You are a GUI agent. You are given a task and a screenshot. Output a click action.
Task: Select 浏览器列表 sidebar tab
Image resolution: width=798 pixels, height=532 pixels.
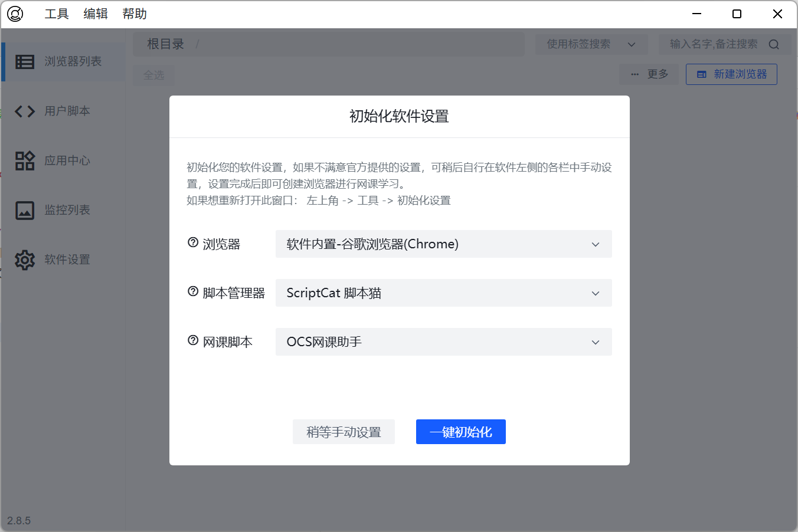pos(64,61)
